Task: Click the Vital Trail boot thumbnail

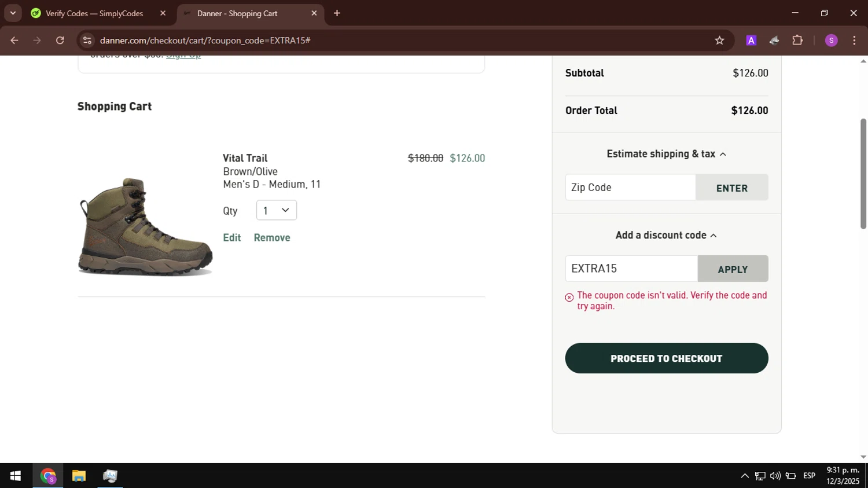Action: click(x=145, y=226)
